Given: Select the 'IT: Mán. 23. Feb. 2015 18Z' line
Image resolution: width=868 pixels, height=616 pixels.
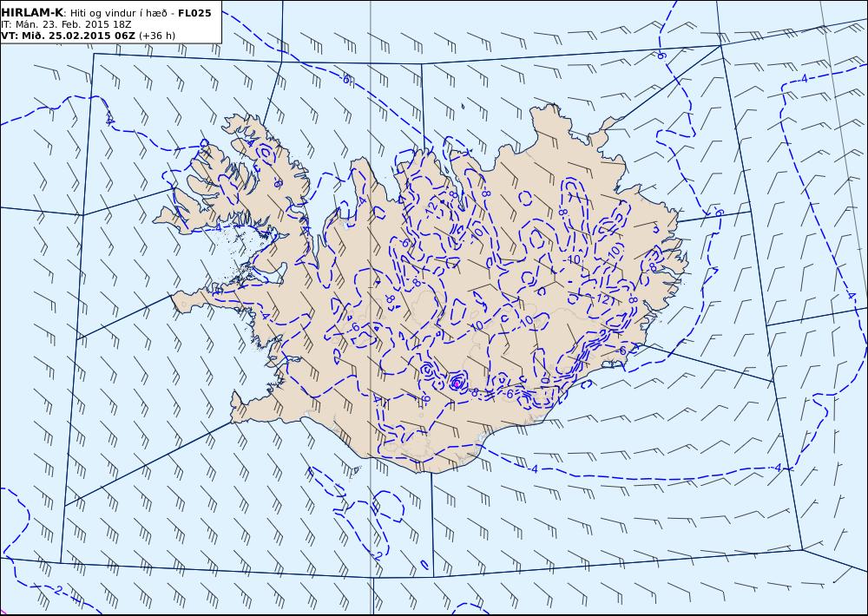Looking at the screenshot, I should pyautogui.click(x=67, y=24).
